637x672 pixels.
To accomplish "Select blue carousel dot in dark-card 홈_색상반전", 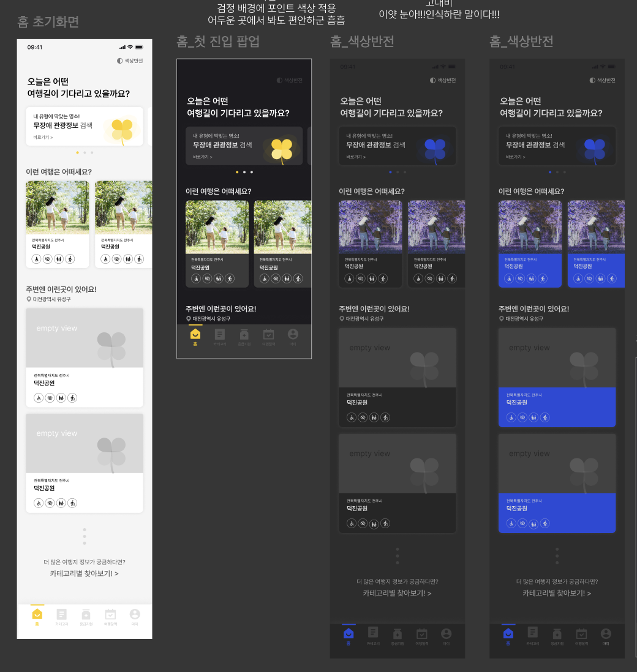I will pyautogui.click(x=390, y=173).
